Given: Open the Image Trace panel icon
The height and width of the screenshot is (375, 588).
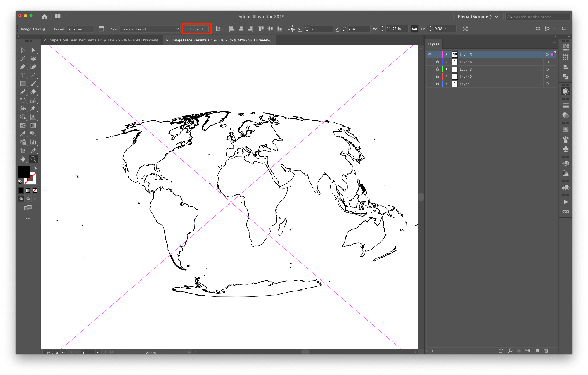Looking at the screenshot, I should pyautogui.click(x=101, y=29).
